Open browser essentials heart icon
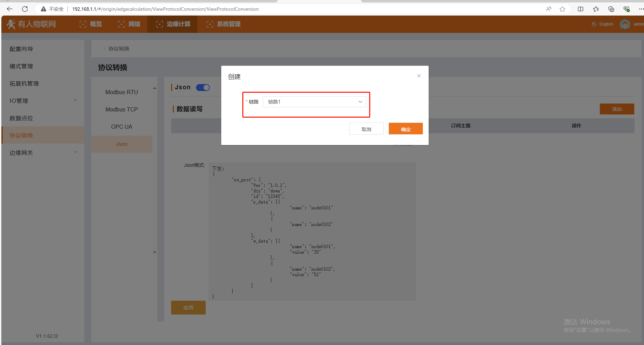This screenshot has width=644, height=345. click(x=626, y=9)
